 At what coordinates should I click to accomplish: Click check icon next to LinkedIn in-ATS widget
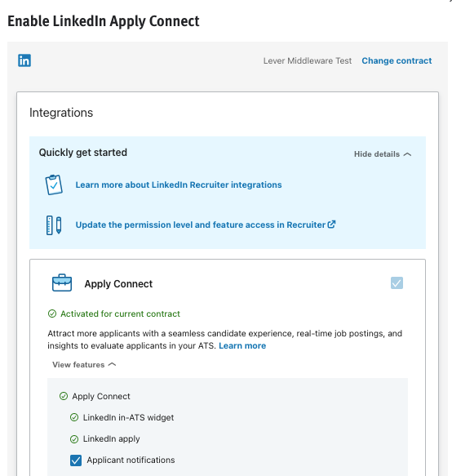point(74,417)
